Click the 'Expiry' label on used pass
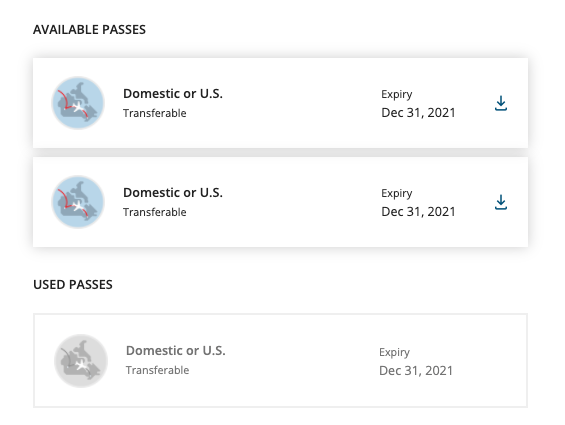 pos(395,353)
